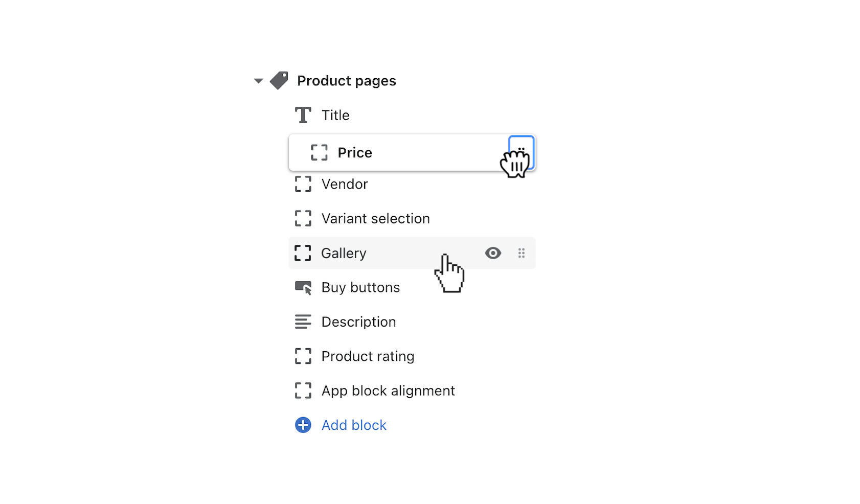This screenshot has height=504, width=860.
Task: Select the Buy buttons block icon
Action: (303, 287)
